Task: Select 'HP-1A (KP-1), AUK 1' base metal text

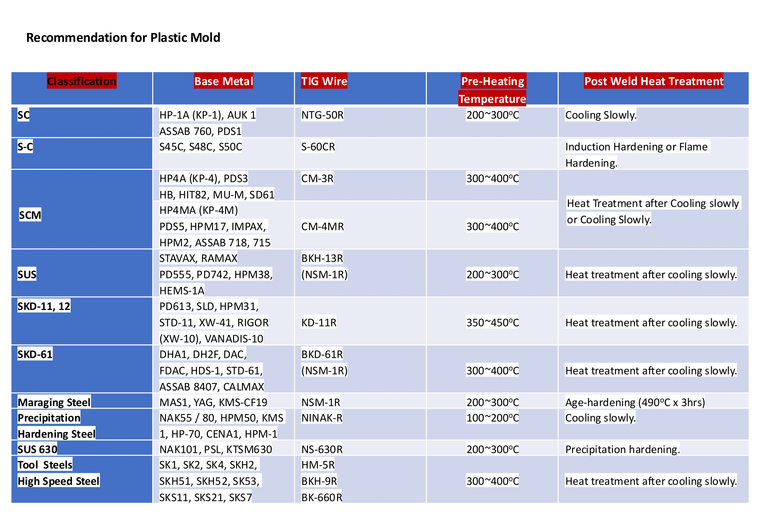Action: (208, 115)
